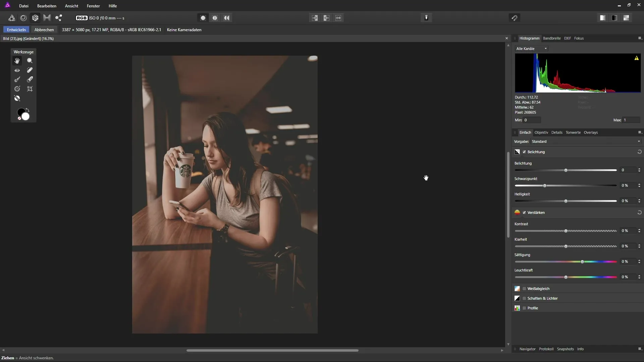Switch to the Liquify Persona icon

tap(23, 18)
